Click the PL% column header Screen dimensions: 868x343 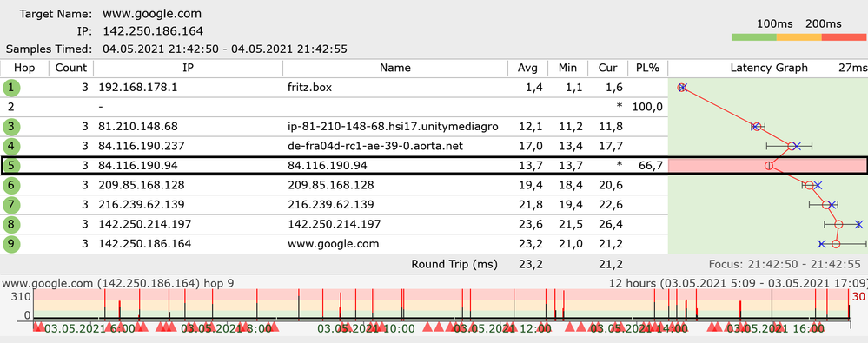point(647,68)
